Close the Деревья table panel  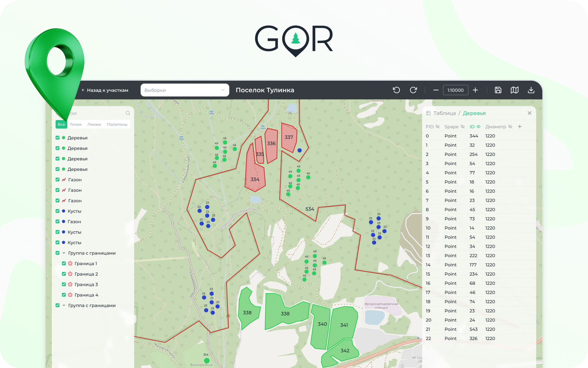530,113
